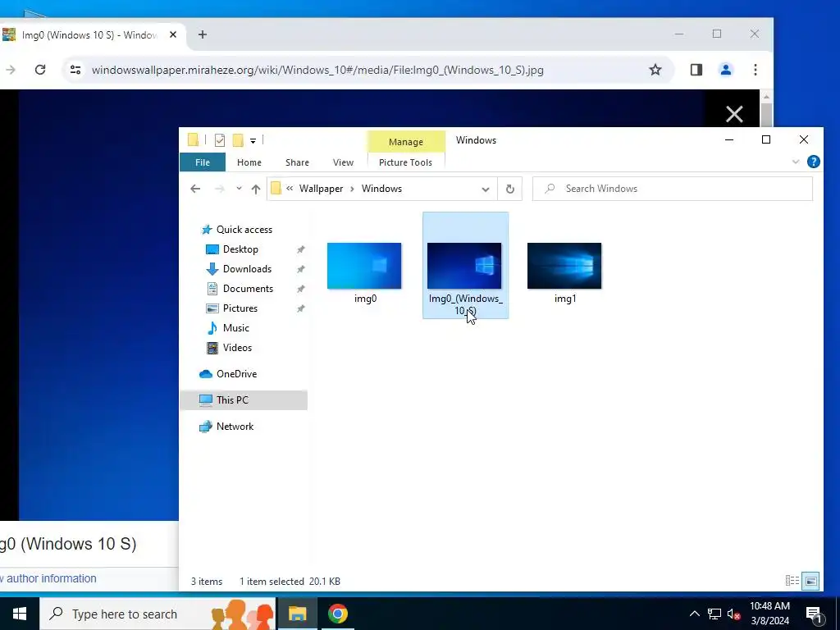840x630 pixels.
Task: Open Documents in navigation pane
Action: pyautogui.click(x=248, y=289)
